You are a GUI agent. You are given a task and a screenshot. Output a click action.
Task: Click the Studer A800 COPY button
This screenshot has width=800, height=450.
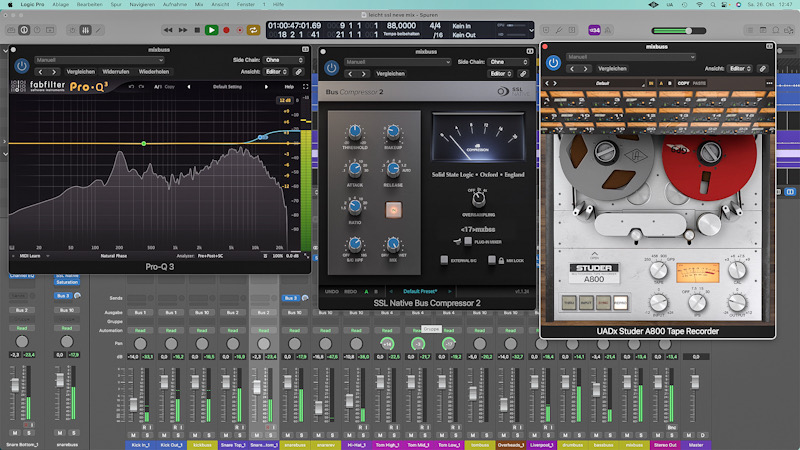click(683, 83)
